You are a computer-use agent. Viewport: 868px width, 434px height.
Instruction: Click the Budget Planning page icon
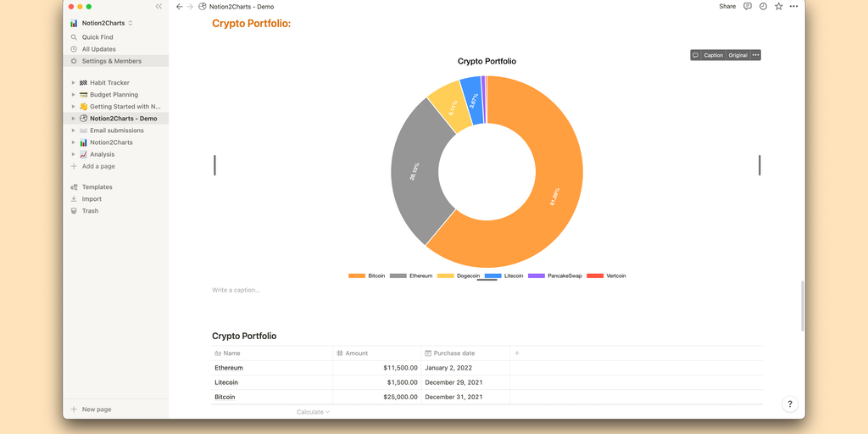(84, 95)
